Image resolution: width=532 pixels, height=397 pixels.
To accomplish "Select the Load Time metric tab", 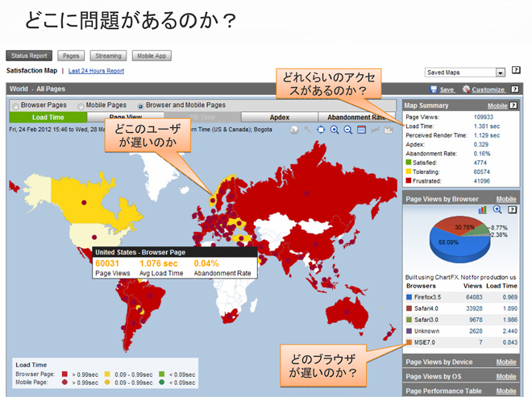I will coord(48,118).
